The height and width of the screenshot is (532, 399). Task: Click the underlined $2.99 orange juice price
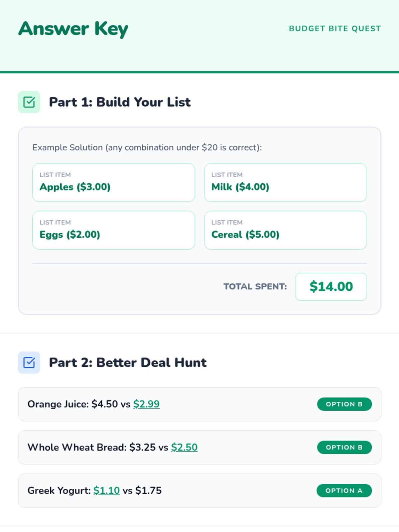click(x=146, y=404)
